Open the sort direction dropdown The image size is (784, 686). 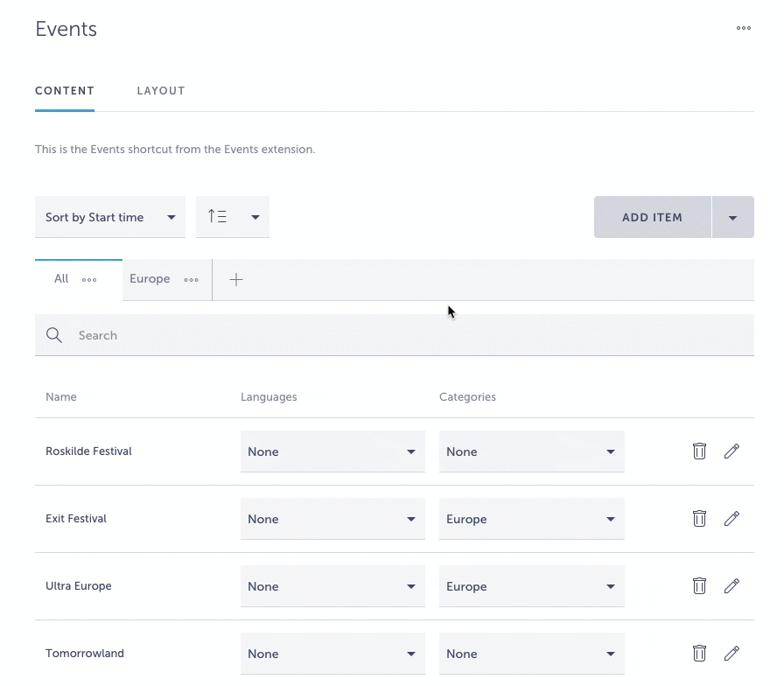pos(232,216)
